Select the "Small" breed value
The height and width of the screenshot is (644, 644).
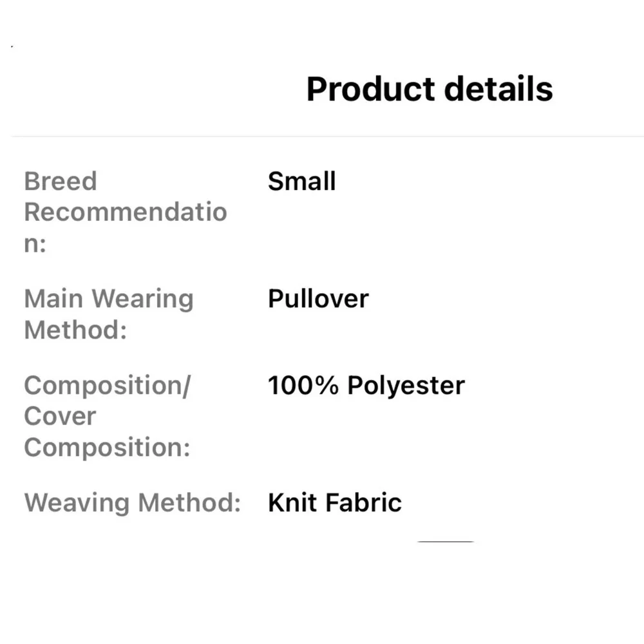coord(301,181)
